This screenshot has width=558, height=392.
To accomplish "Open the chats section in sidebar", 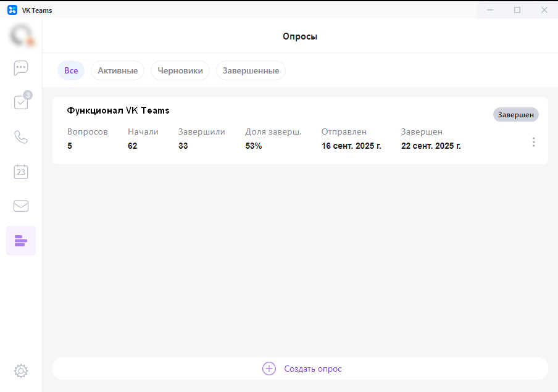I will (21, 68).
